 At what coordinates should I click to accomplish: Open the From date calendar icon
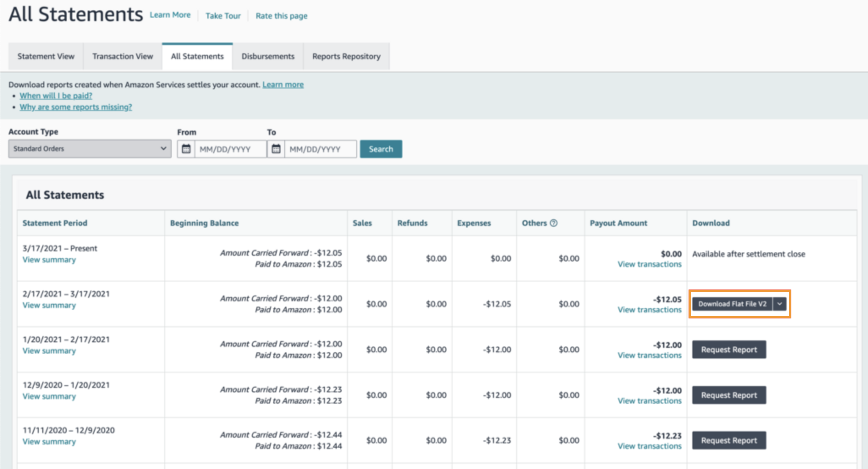pyautogui.click(x=186, y=149)
